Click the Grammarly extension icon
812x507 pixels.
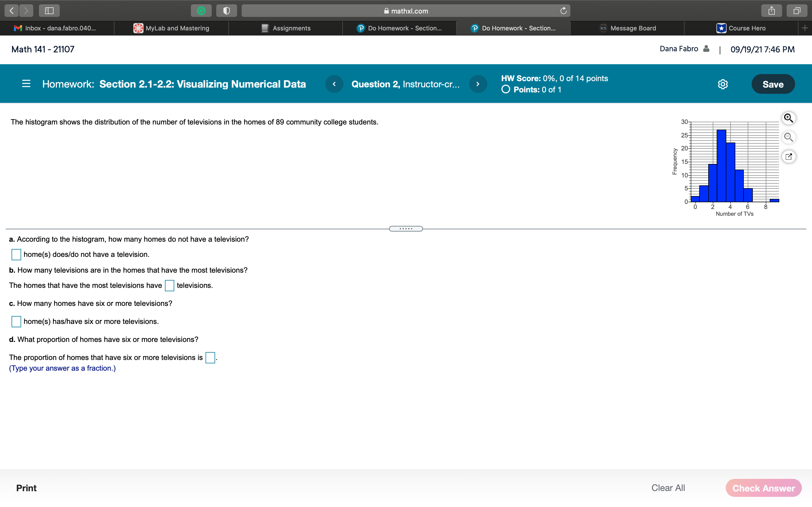(x=201, y=10)
